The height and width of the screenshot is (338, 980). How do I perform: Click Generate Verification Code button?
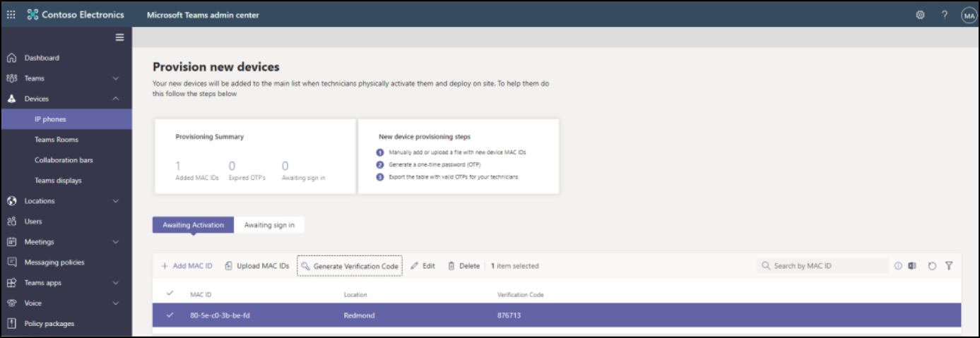pos(349,266)
